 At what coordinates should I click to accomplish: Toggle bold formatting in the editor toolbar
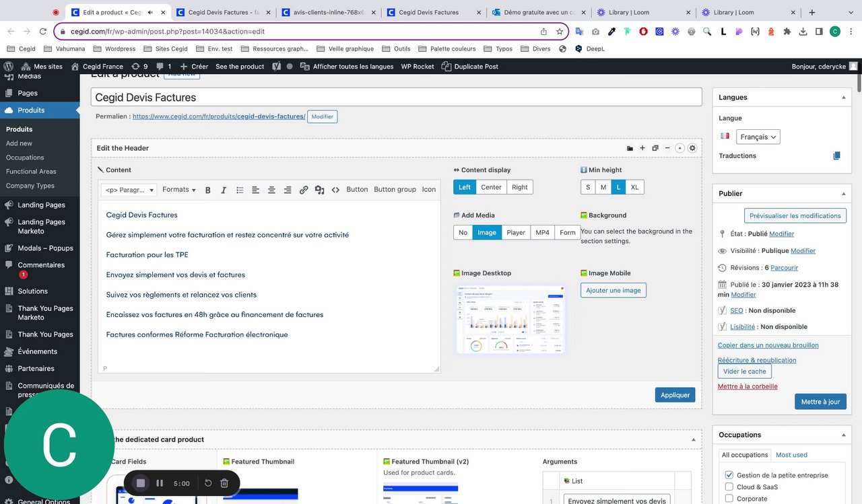[208, 190]
